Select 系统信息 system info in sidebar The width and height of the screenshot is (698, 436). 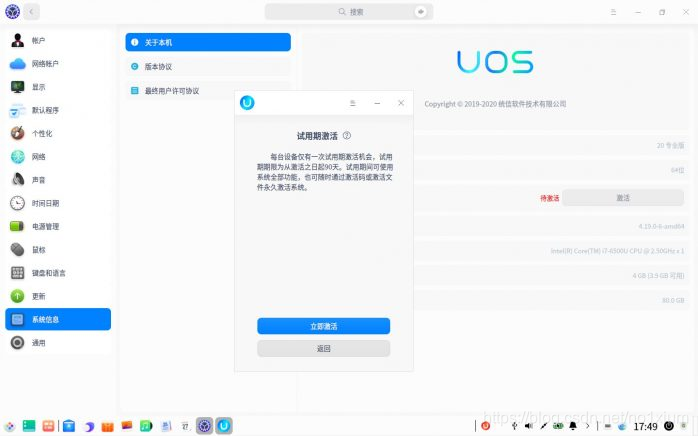pos(58,319)
